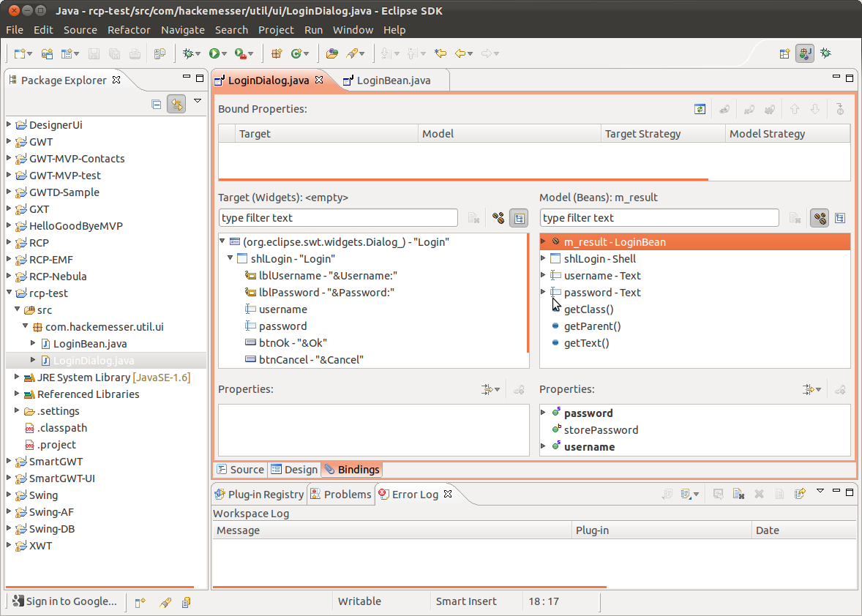This screenshot has height=616, width=862.
Task: Collapse all in Package Explorer
Action: click(157, 104)
